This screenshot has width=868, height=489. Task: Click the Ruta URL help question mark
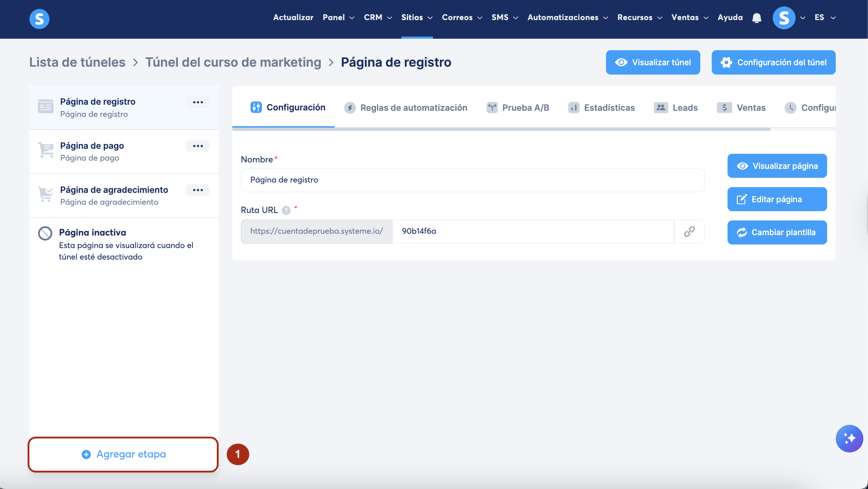pyautogui.click(x=286, y=210)
